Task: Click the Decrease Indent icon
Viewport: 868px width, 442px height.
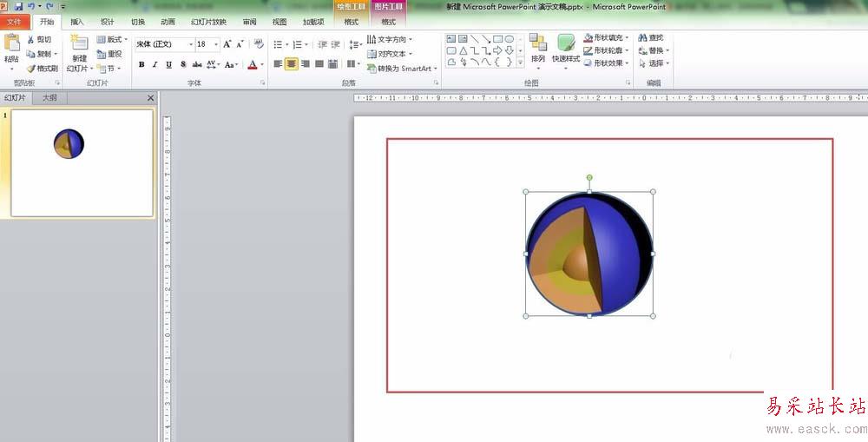Action: pyautogui.click(x=322, y=44)
